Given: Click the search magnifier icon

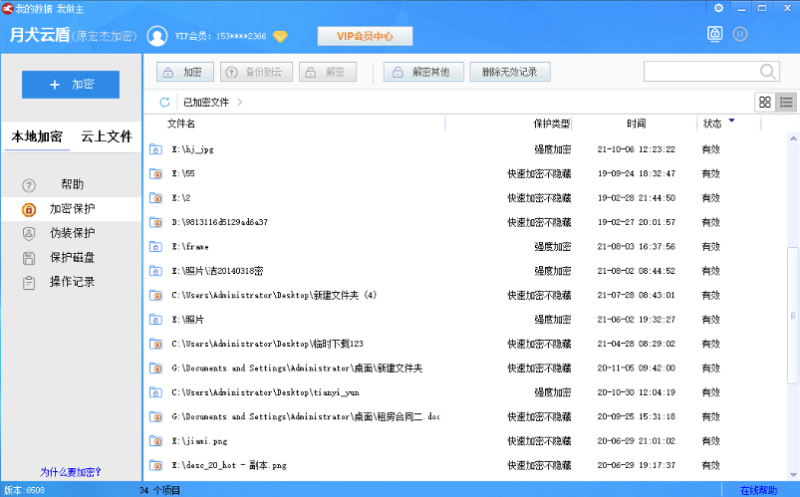Looking at the screenshot, I should click(768, 72).
